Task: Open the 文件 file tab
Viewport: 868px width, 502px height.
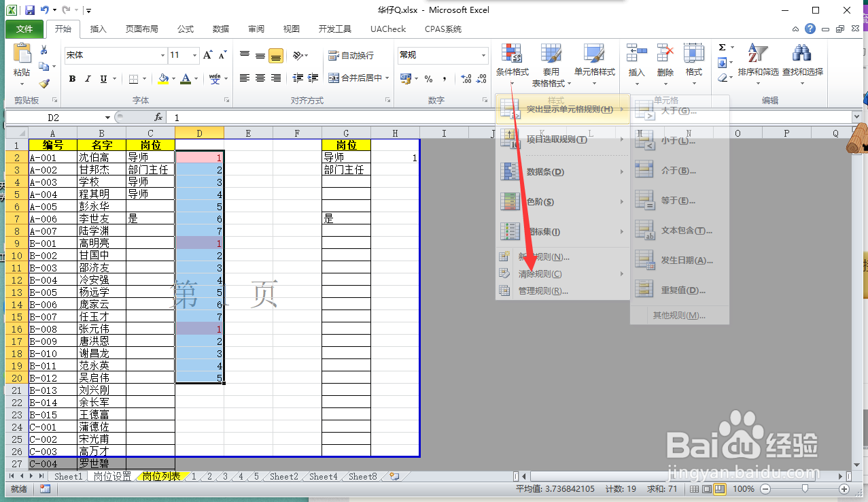Action: point(25,29)
